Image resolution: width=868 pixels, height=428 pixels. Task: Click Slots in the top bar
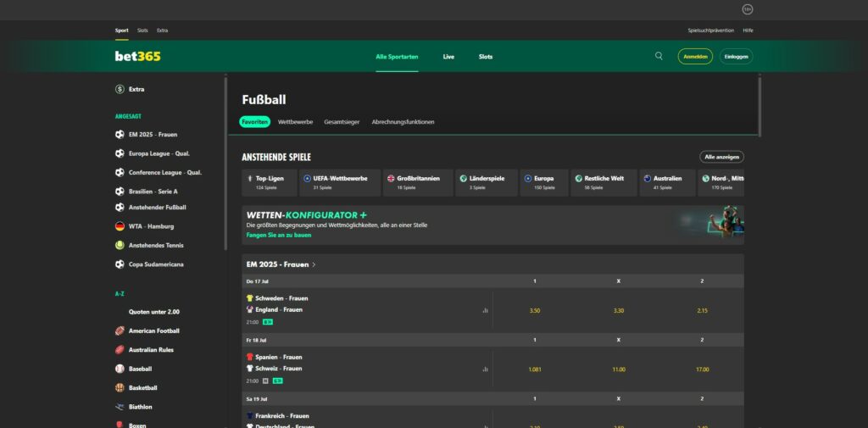tap(142, 31)
